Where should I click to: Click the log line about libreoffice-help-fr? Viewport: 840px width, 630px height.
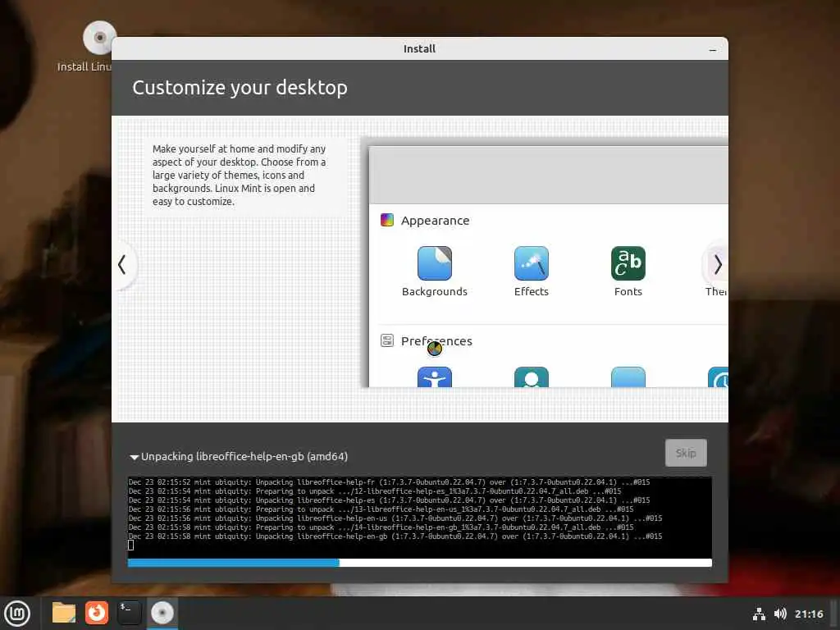(389, 482)
